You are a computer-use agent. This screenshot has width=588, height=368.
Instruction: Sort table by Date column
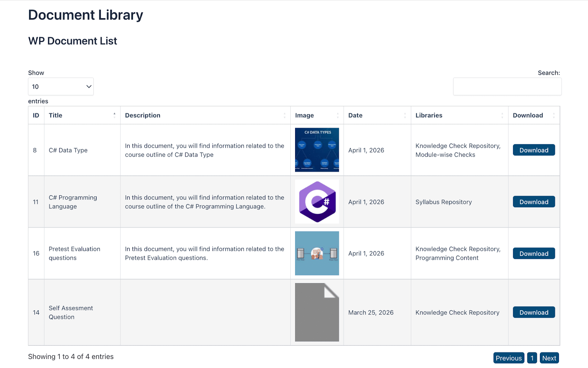pyautogui.click(x=377, y=115)
